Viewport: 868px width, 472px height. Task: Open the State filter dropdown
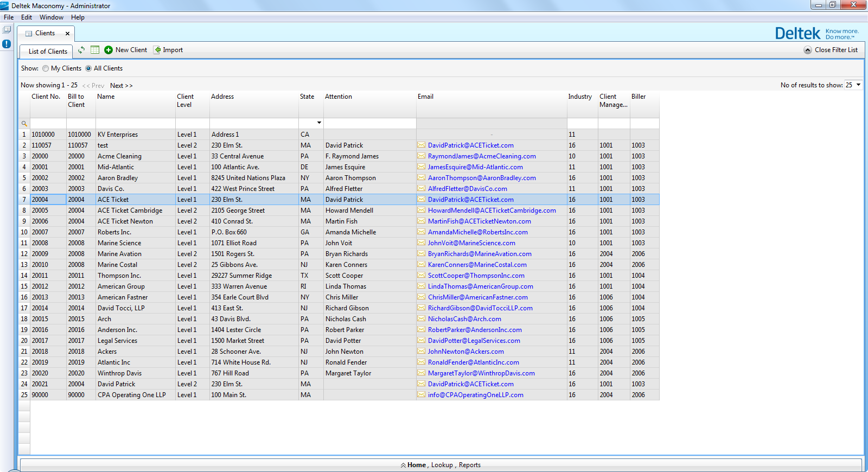[319, 123]
